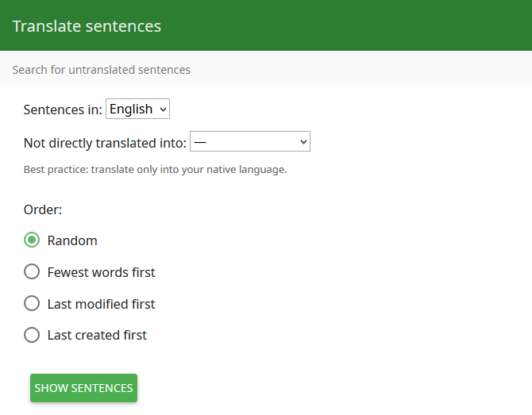Click the 'Random' option label text
This screenshot has width=532, height=415.
coord(72,240)
